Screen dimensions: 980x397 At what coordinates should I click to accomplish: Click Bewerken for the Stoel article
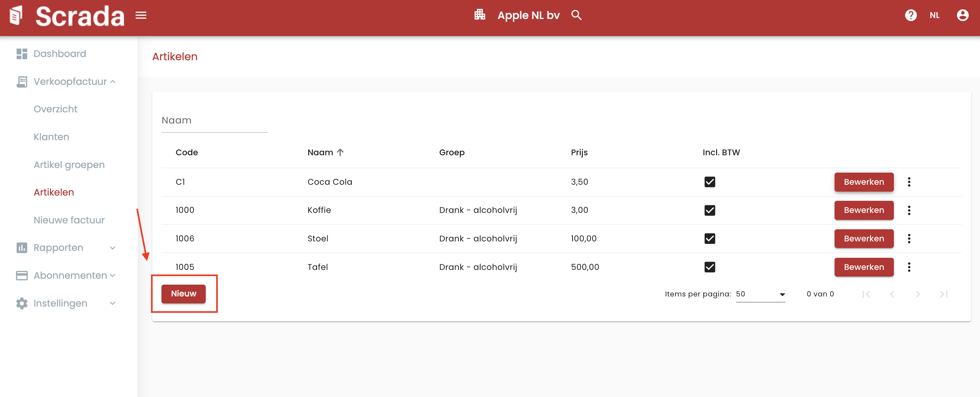[x=864, y=239]
